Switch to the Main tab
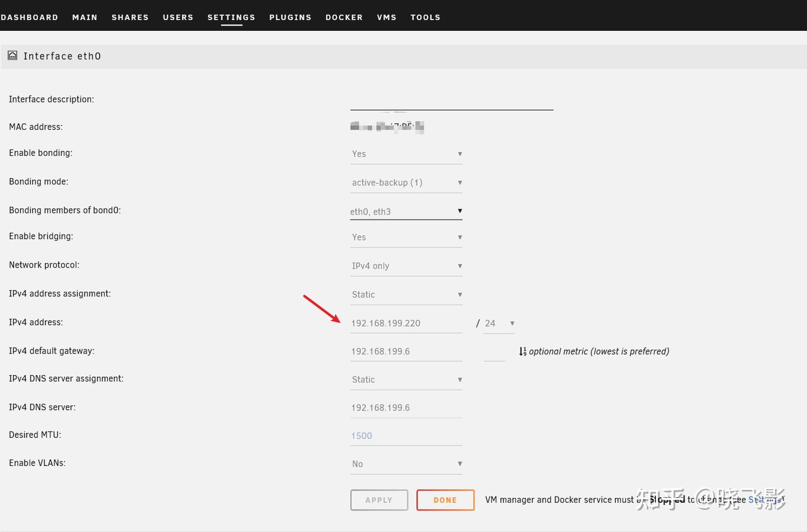807x532 pixels. (85, 17)
